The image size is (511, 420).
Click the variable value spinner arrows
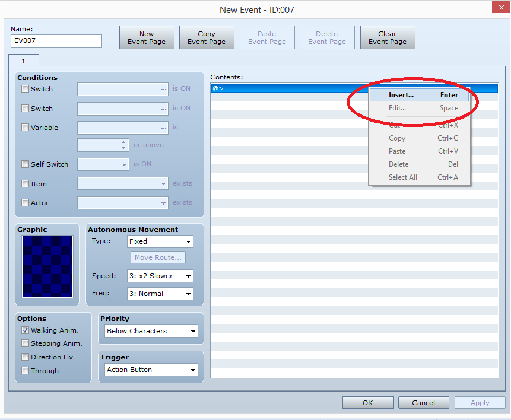pos(123,145)
